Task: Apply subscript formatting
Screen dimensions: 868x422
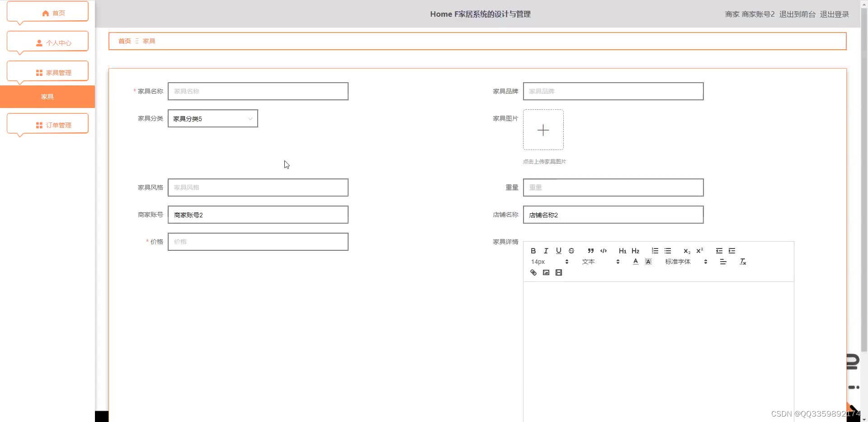Action: click(x=687, y=251)
